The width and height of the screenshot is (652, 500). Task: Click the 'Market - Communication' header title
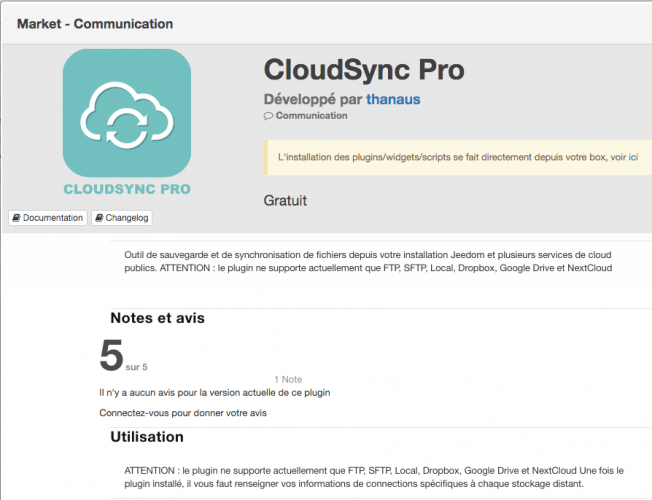tap(95, 24)
